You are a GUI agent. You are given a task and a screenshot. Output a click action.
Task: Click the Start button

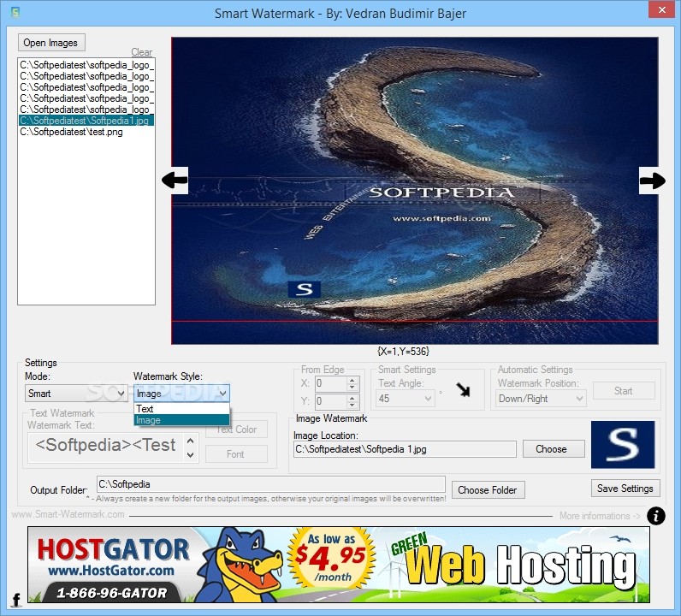pos(623,391)
